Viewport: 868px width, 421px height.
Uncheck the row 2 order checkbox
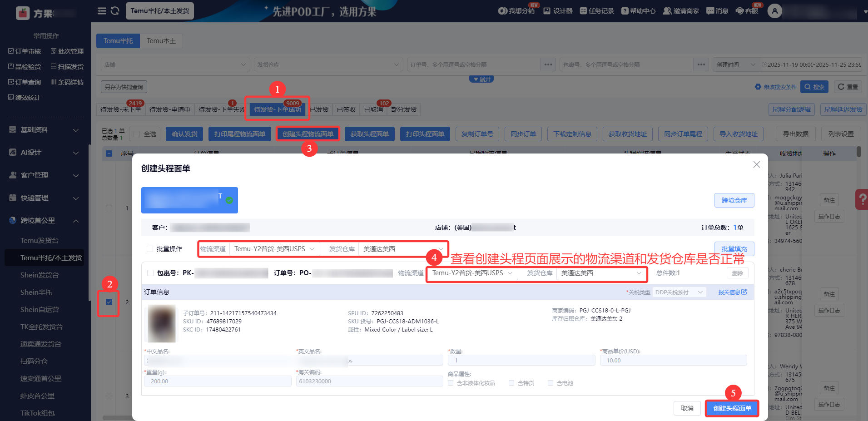tap(109, 302)
